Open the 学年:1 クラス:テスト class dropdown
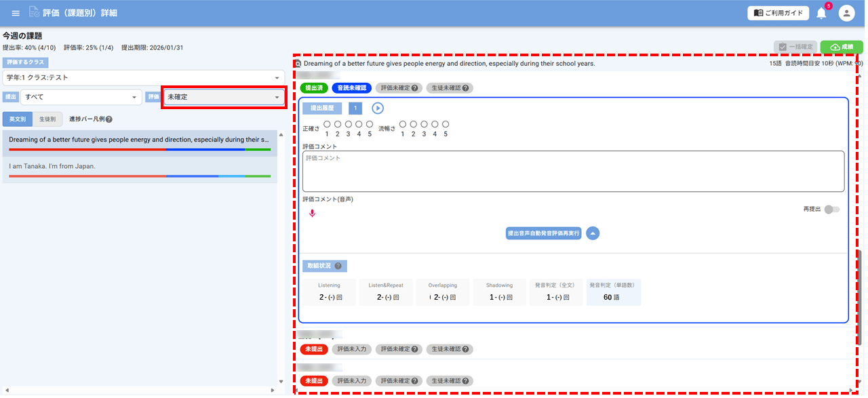The width and height of the screenshot is (868, 398). point(143,78)
